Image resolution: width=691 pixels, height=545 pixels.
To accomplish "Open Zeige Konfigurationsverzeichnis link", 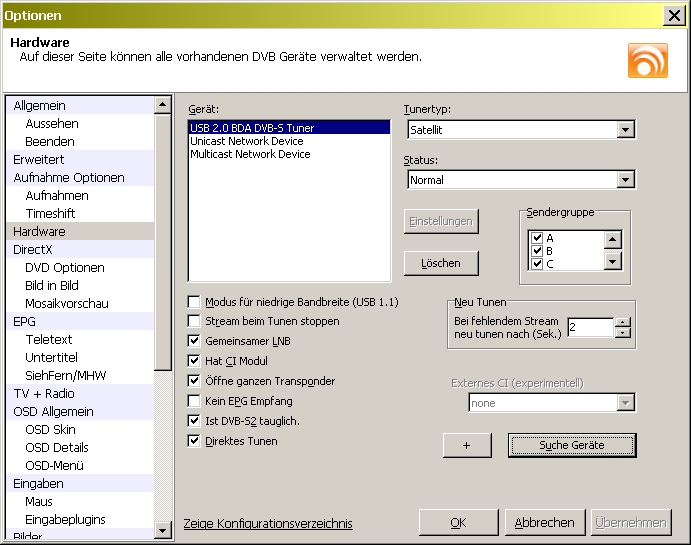I will (268, 524).
